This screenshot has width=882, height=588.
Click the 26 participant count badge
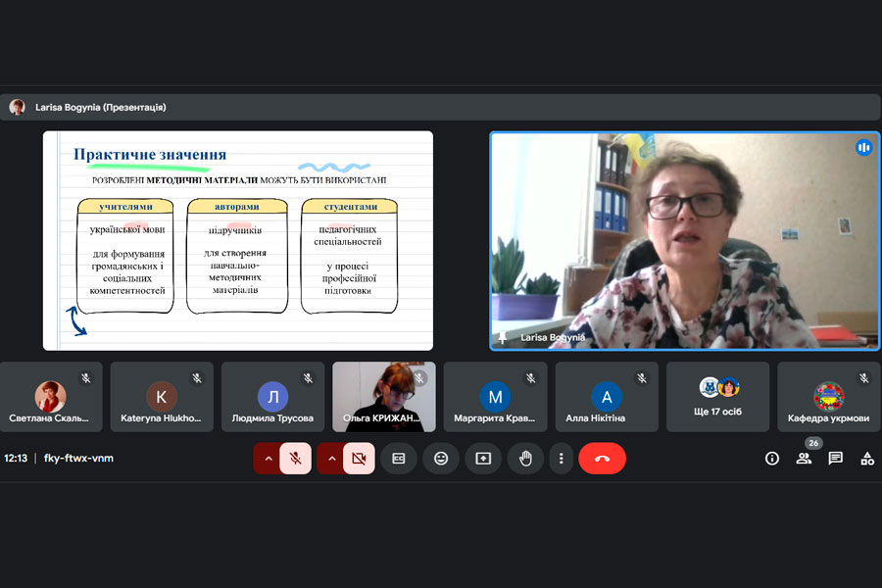tap(813, 443)
